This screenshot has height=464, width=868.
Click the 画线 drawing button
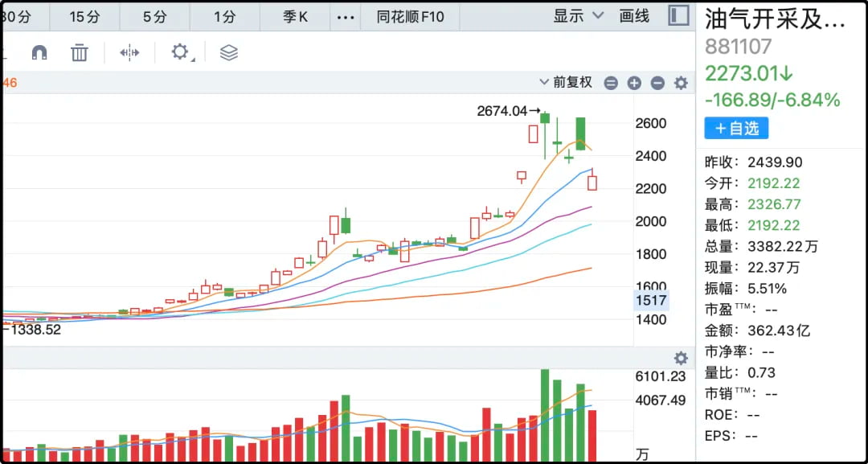pos(634,16)
